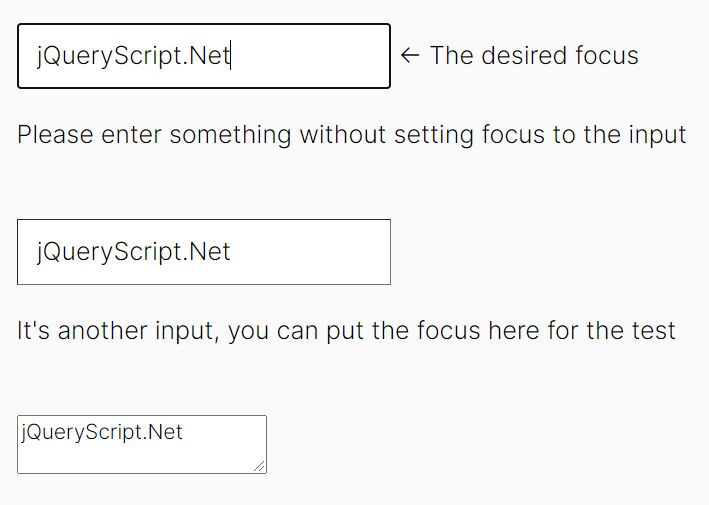Click the jQueryScript.Net text inside the textarea

coord(101,432)
